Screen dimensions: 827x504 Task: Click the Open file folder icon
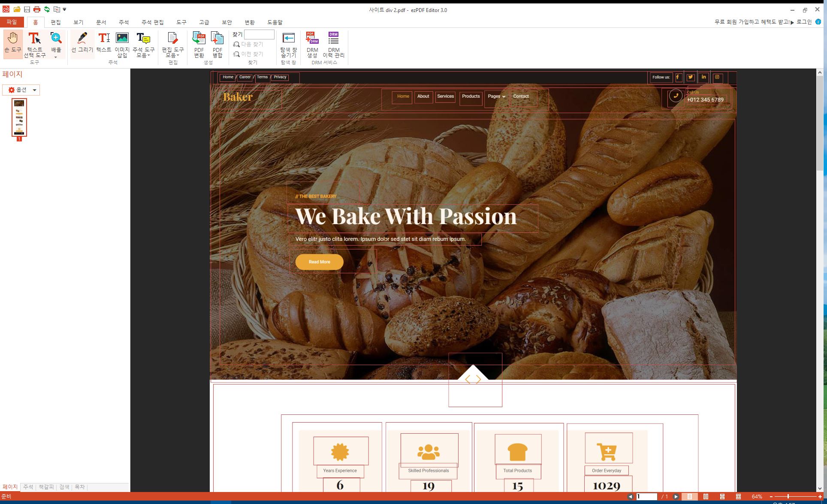pyautogui.click(x=17, y=9)
